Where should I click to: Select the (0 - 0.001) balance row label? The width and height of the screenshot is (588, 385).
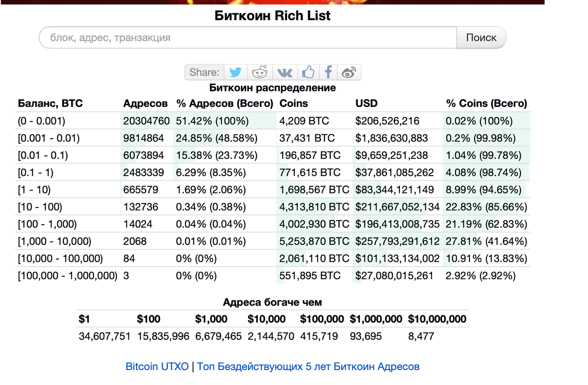tap(41, 121)
